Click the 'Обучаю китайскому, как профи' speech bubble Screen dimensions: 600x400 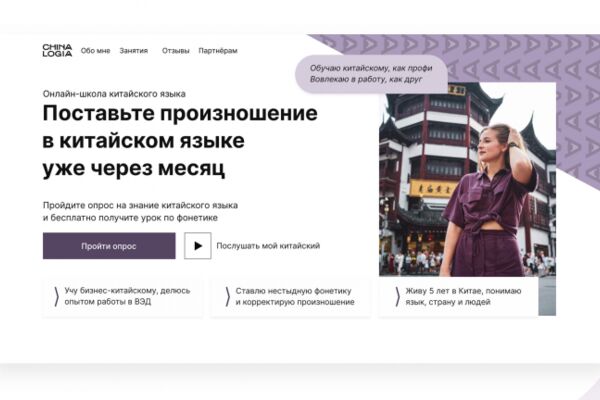click(371, 74)
